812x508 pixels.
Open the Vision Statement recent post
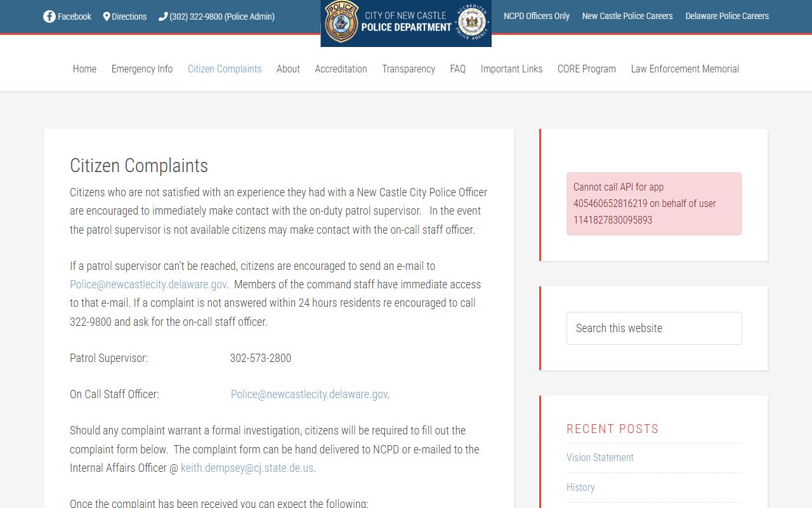[x=600, y=457]
